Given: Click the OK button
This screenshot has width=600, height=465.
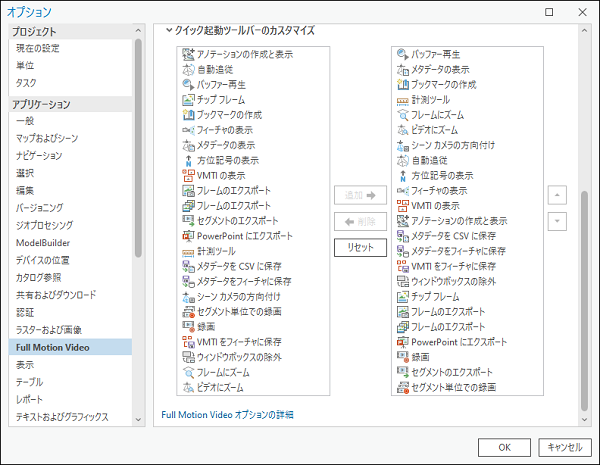Looking at the screenshot, I should (504, 447).
